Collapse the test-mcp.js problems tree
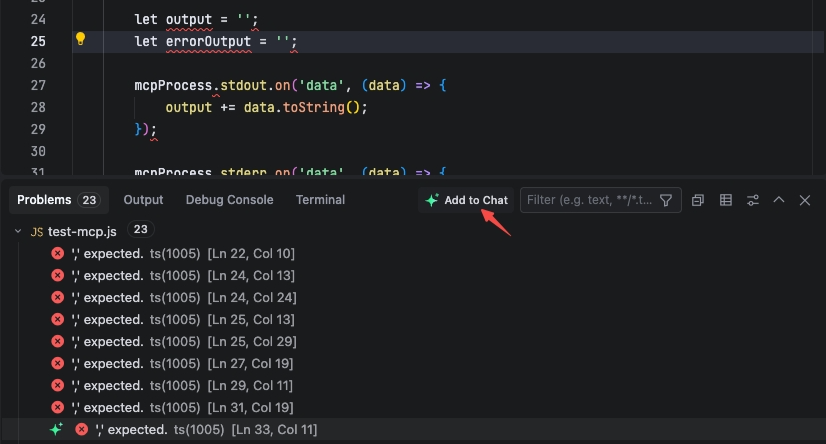Image resolution: width=826 pixels, height=444 pixels. click(18, 231)
